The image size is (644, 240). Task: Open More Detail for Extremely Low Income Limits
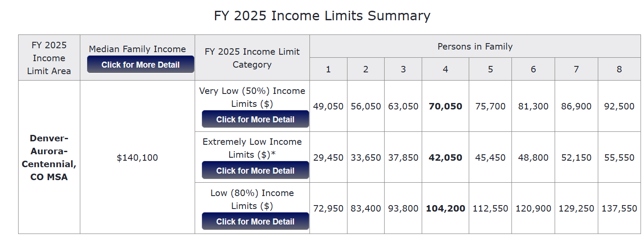255,171
